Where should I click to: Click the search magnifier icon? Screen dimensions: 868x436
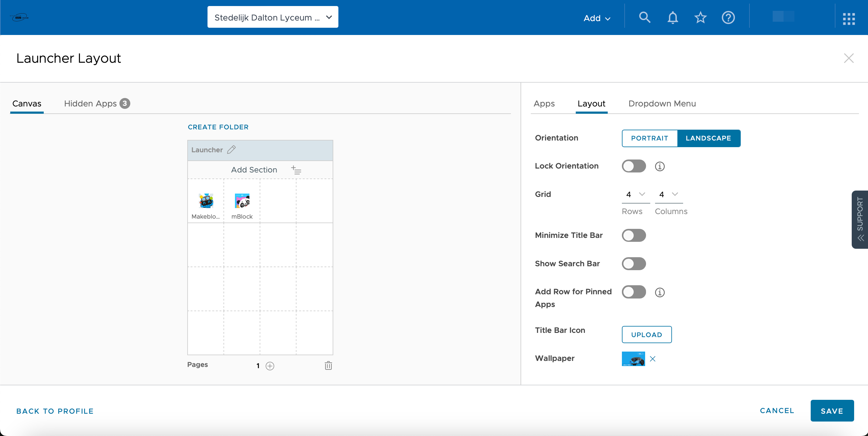point(644,17)
